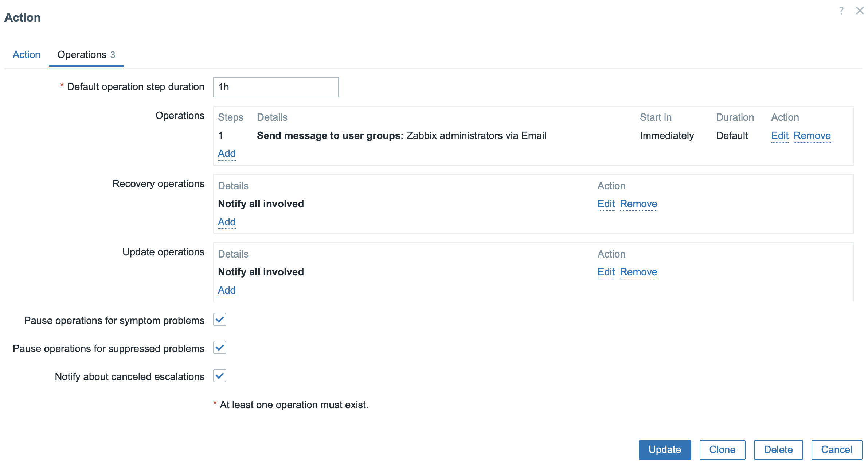Edit the Send message to user groups operation
This screenshot has height=464, width=868.
click(779, 136)
